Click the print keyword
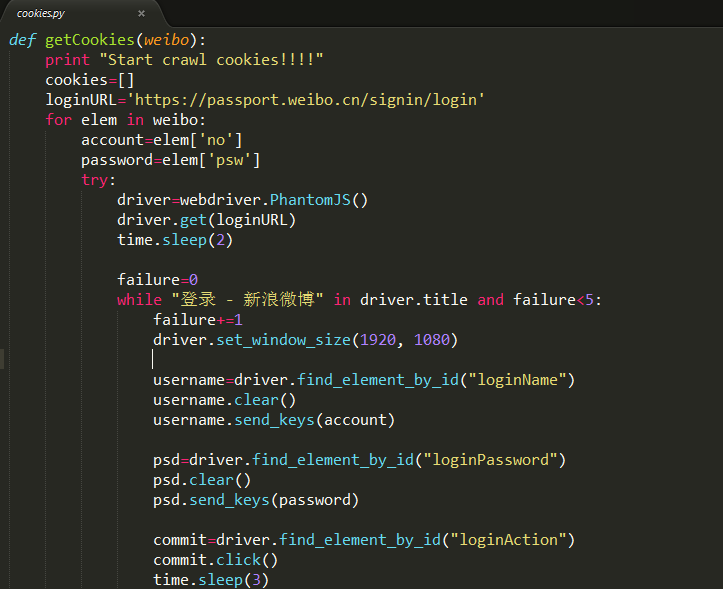 pyautogui.click(x=67, y=60)
